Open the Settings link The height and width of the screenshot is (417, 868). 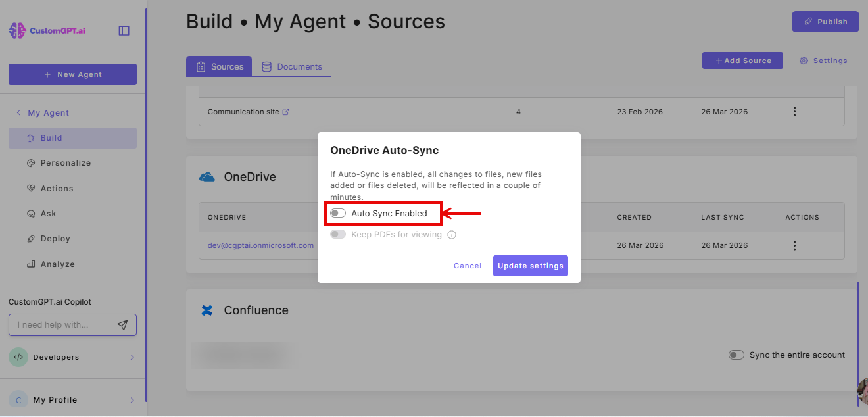[823, 61]
